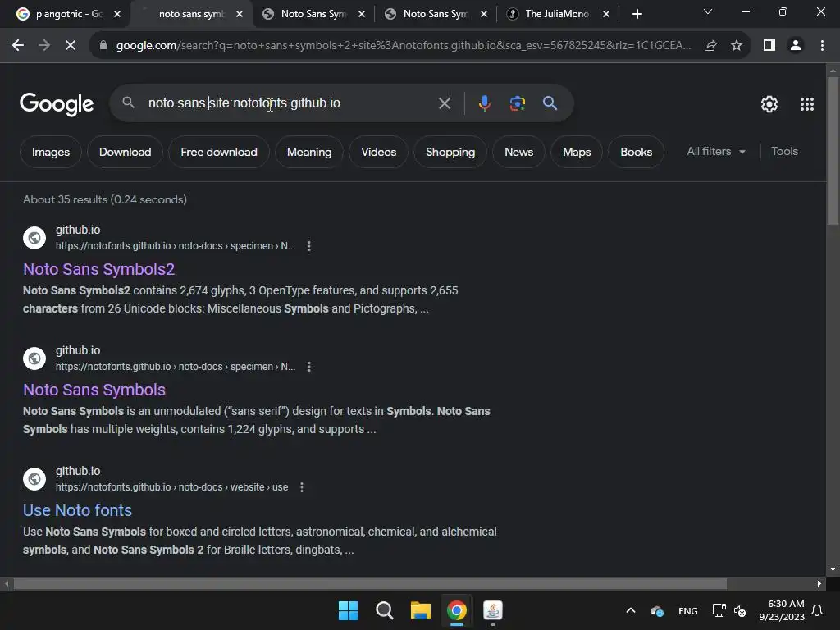Click the vertical scrollbar thumb

point(833,151)
